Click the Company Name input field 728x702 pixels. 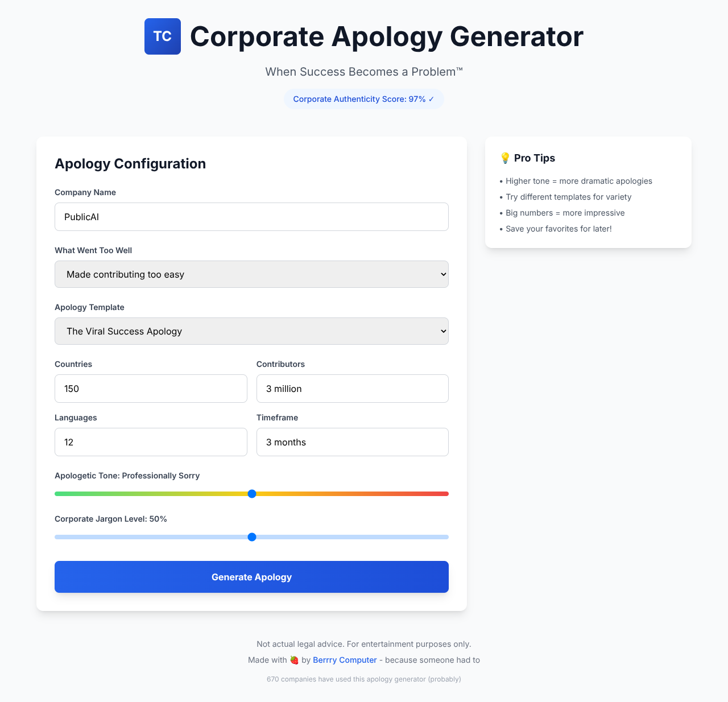[251, 217]
